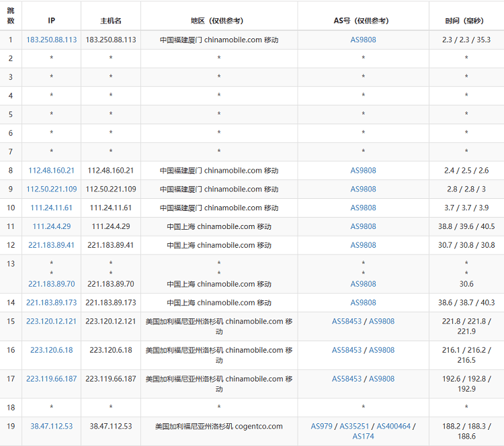
Task: Click time value 30.7 / 30.8 / 30.8
Action: (466, 245)
